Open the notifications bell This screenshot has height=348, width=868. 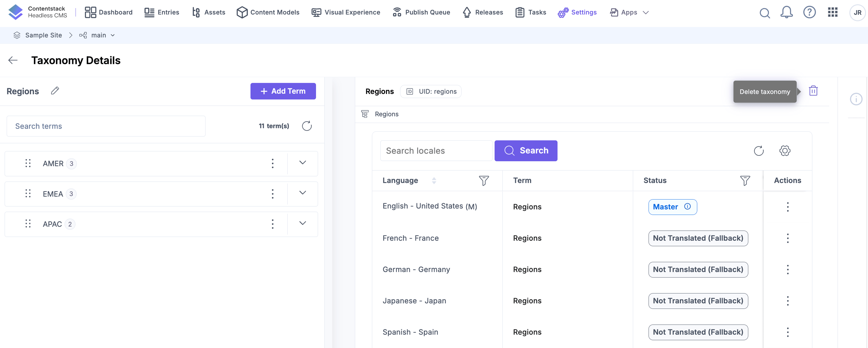tap(786, 12)
